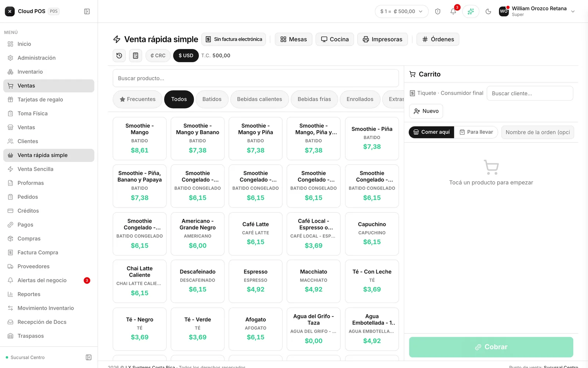Click the Buscar producto search field
This screenshot has width=588, height=368.
tap(256, 78)
